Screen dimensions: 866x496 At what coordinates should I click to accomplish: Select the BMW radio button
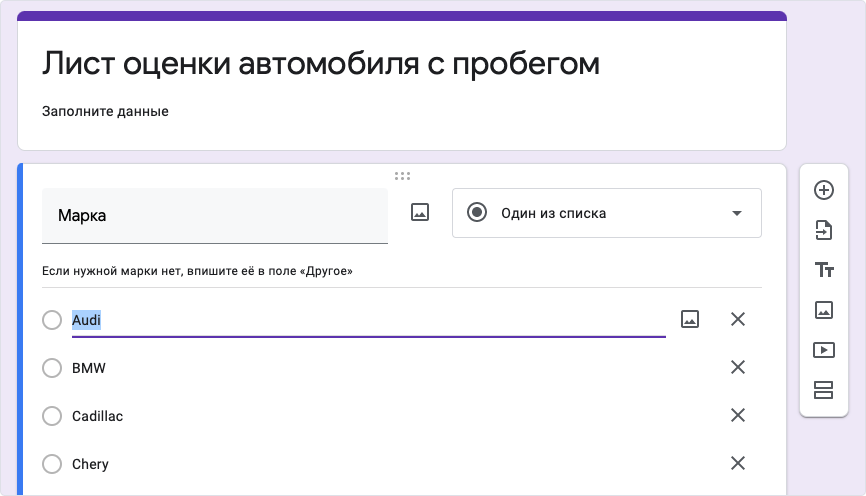coord(52,367)
